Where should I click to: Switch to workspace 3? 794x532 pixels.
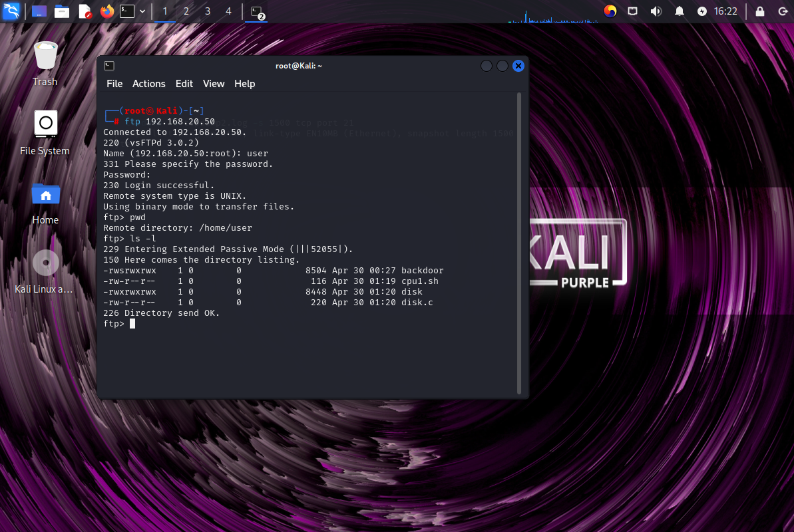tap(208, 11)
